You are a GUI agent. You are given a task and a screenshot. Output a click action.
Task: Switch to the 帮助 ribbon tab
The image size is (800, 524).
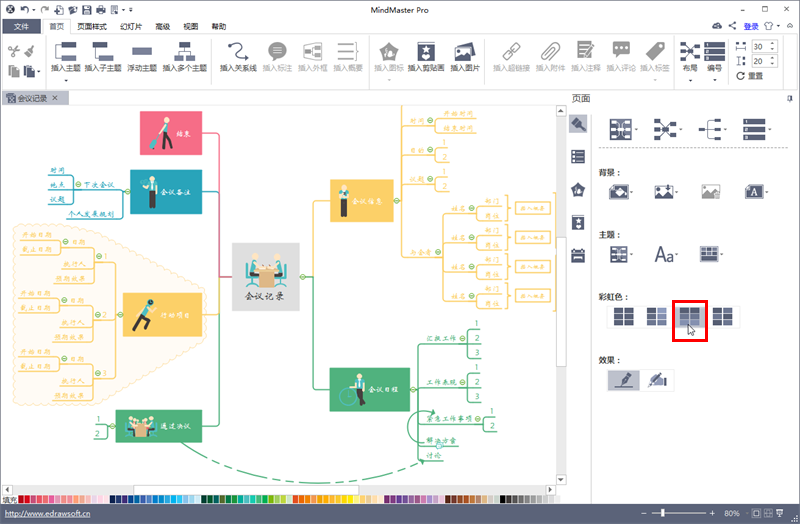(x=219, y=27)
